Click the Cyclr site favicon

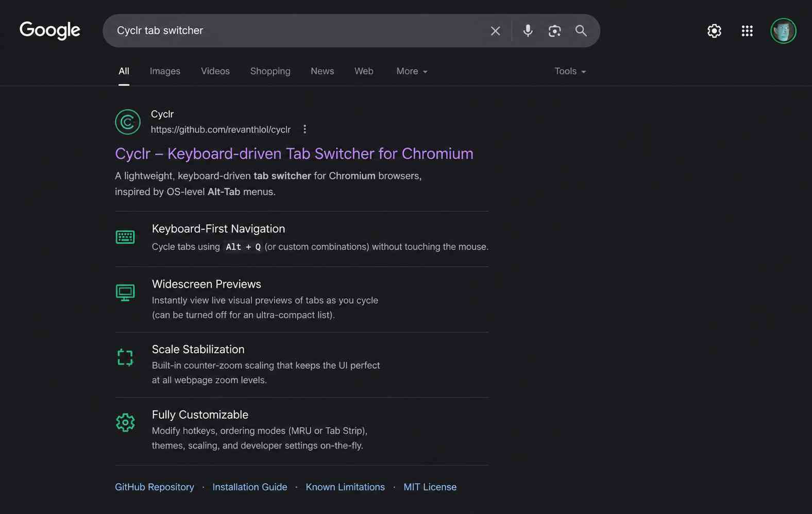(128, 122)
